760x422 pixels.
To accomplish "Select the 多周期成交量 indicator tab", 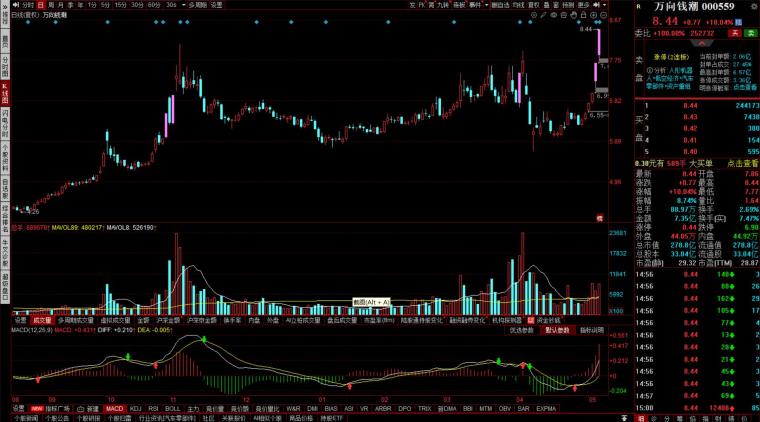I will coord(76,320).
